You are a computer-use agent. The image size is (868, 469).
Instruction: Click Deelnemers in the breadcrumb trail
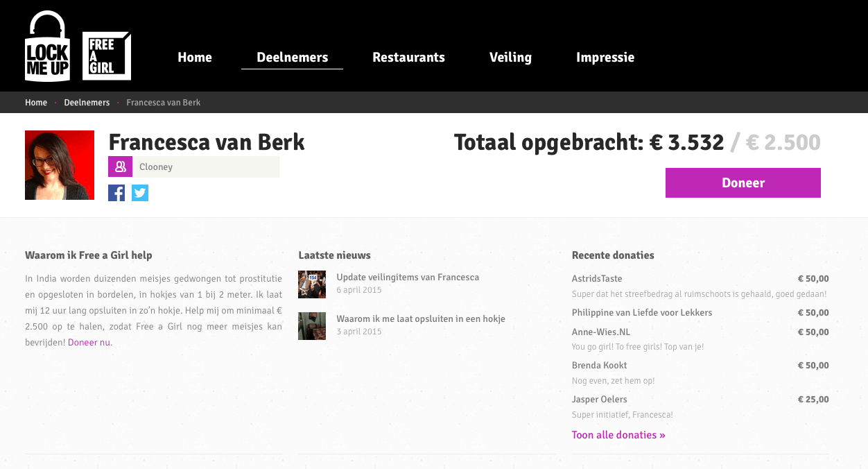(87, 103)
